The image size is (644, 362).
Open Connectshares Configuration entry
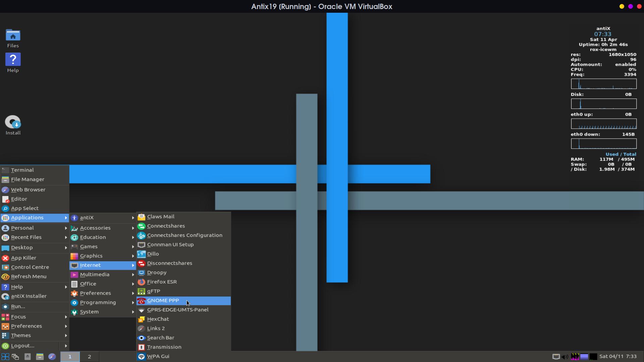(184, 235)
